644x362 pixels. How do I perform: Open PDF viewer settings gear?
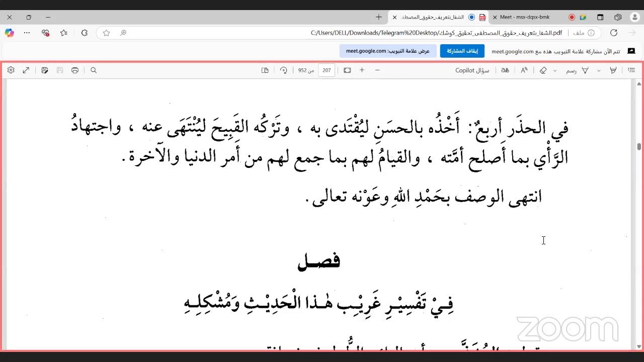[11, 70]
